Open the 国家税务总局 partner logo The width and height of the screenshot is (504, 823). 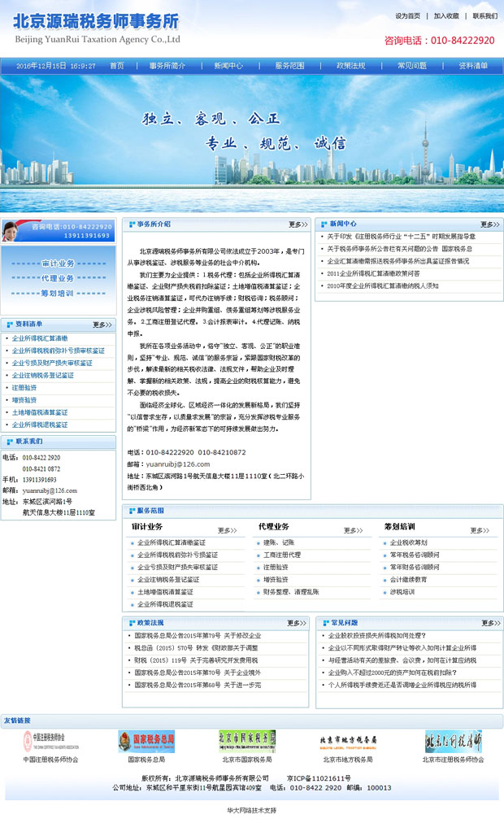(146, 741)
